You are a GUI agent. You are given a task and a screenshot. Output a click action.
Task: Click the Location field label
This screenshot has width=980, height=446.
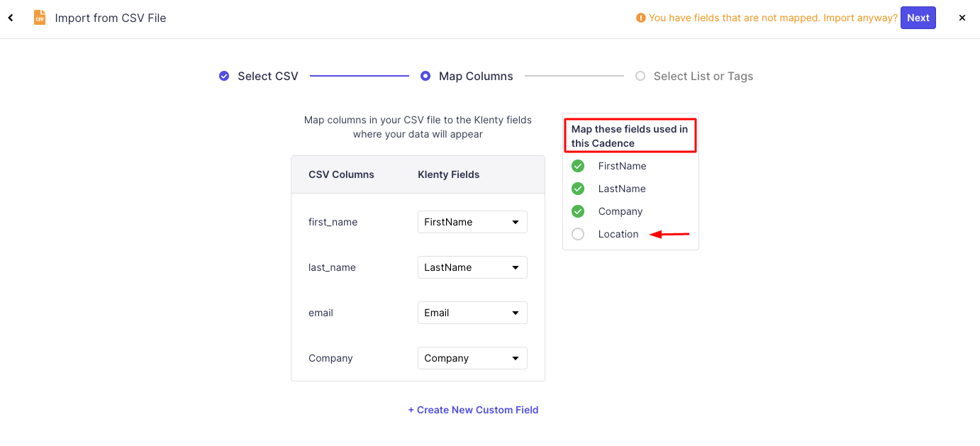pyautogui.click(x=618, y=234)
